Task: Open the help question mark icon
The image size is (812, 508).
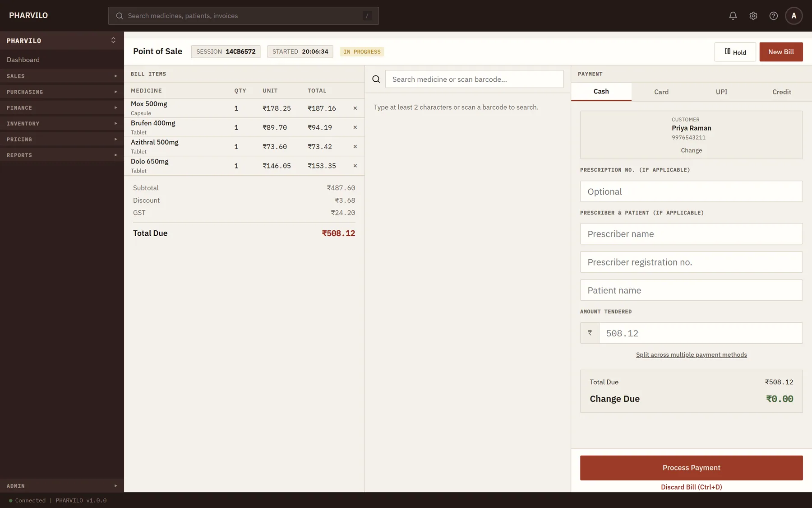Action: tap(774, 16)
